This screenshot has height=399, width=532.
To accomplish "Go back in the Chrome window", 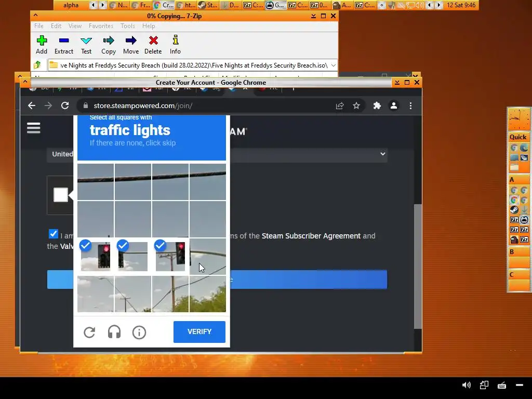I will pos(32,105).
